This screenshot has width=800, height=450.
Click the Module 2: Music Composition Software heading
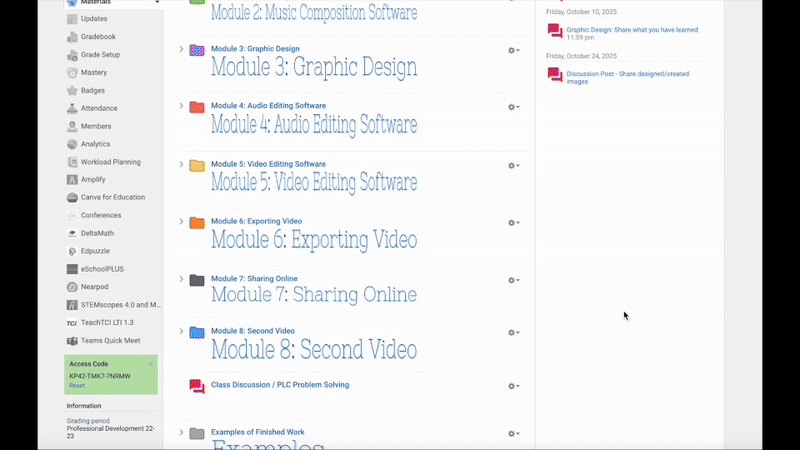pos(314,12)
